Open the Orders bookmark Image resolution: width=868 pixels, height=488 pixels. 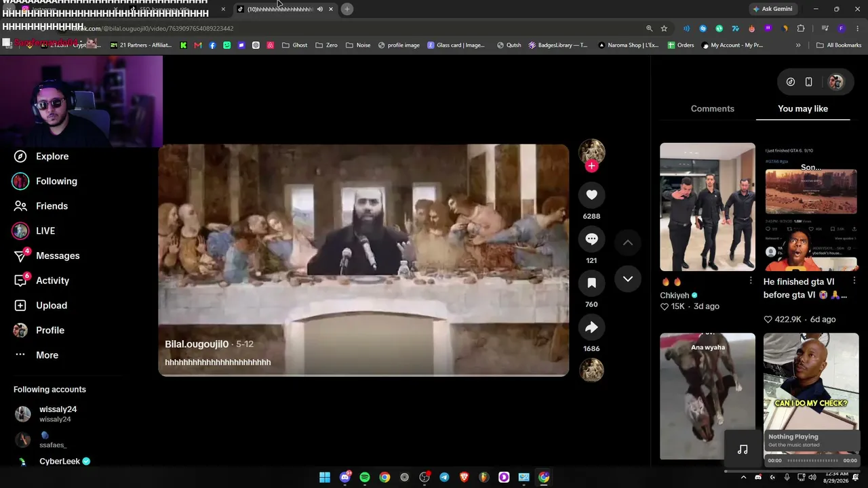[681, 45]
